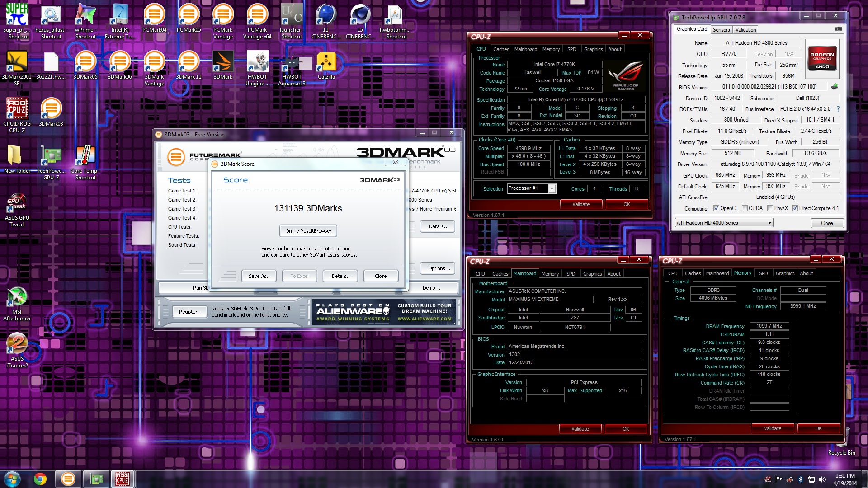Screen dimensions: 868x488
Task: Open HWBOT Aquamark3 desktop icon
Action: tap(292, 68)
